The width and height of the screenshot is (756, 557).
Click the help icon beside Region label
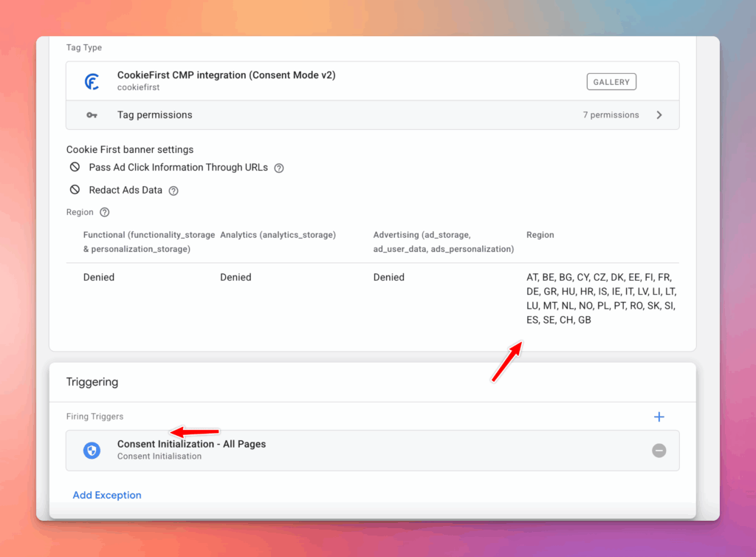click(105, 213)
